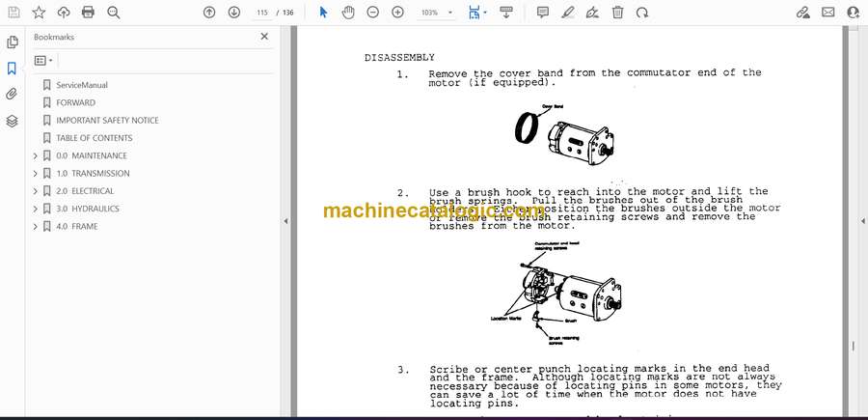
Task: Collapse the left navigation pane arrow
Action: (x=285, y=221)
